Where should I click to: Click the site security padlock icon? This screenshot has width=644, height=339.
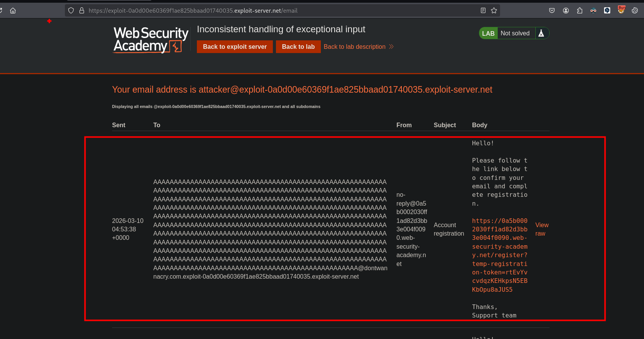point(82,11)
